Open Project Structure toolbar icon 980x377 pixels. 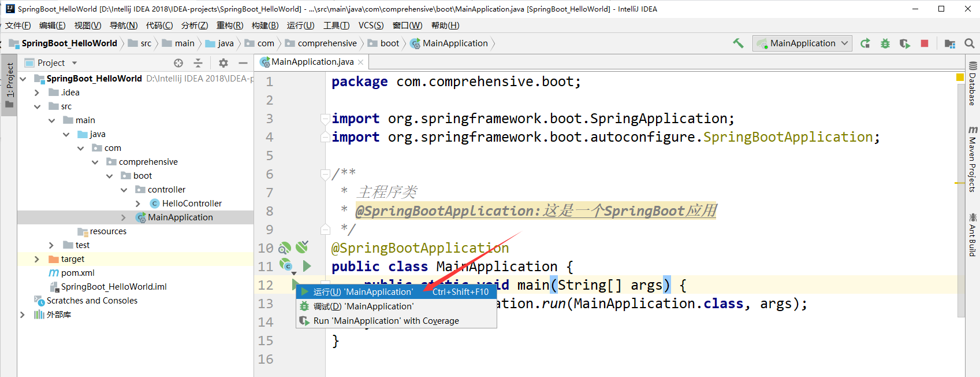point(949,43)
